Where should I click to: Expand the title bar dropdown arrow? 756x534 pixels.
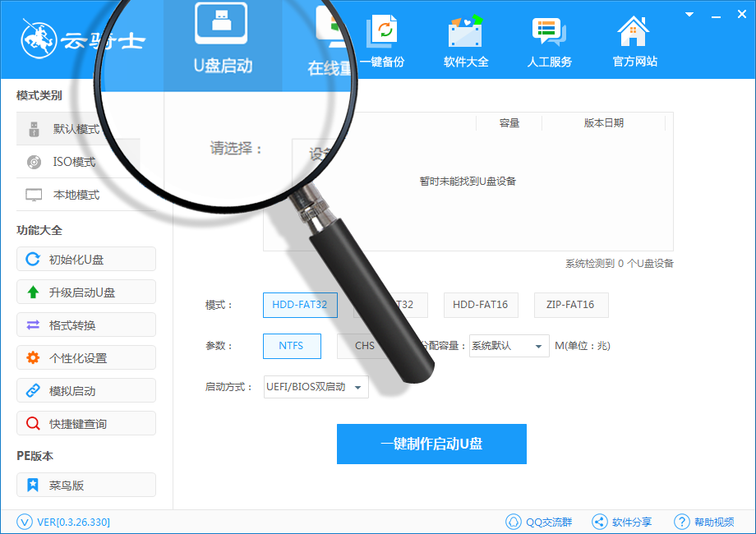coord(688,14)
